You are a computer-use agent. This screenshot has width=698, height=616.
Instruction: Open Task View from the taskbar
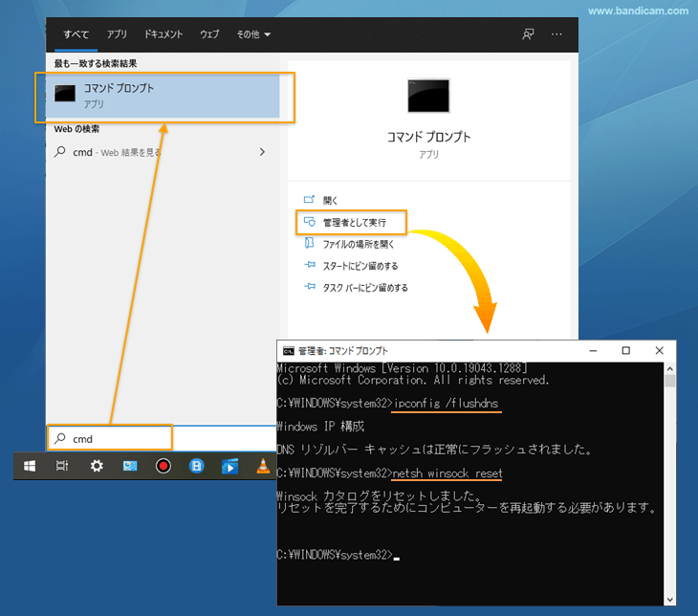coord(62,466)
